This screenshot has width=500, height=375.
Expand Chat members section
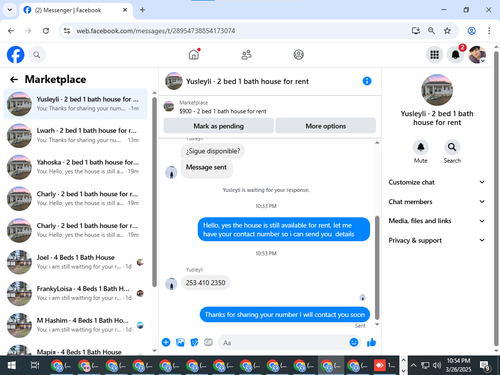436,202
